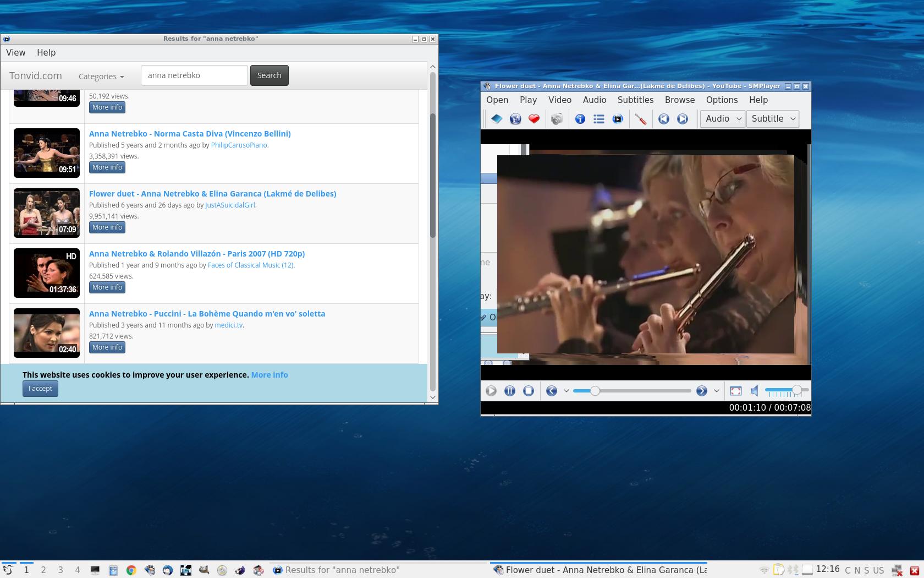The image size is (924, 578).
Task: Click the Flower duet thumbnail
Action: [47, 213]
